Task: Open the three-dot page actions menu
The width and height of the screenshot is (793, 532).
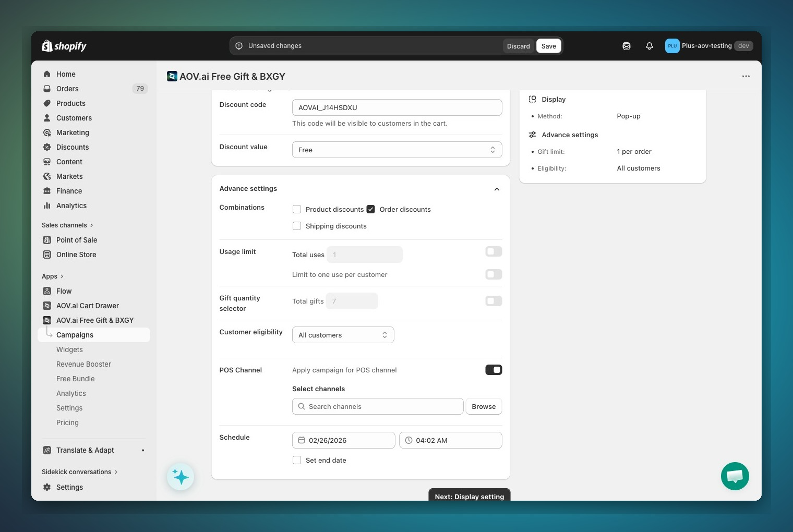Action: pos(746,76)
